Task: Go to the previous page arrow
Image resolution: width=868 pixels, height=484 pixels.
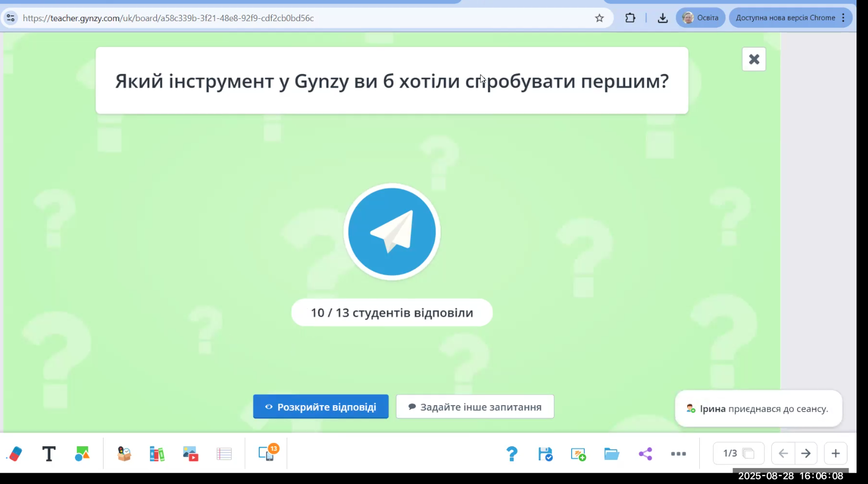Action: [783, 453]
